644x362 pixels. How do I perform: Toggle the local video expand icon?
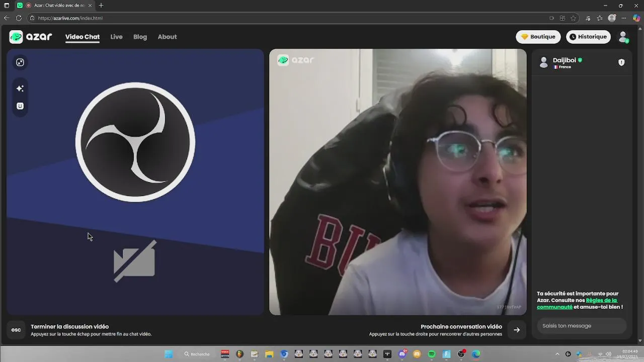tap(20, 62)
